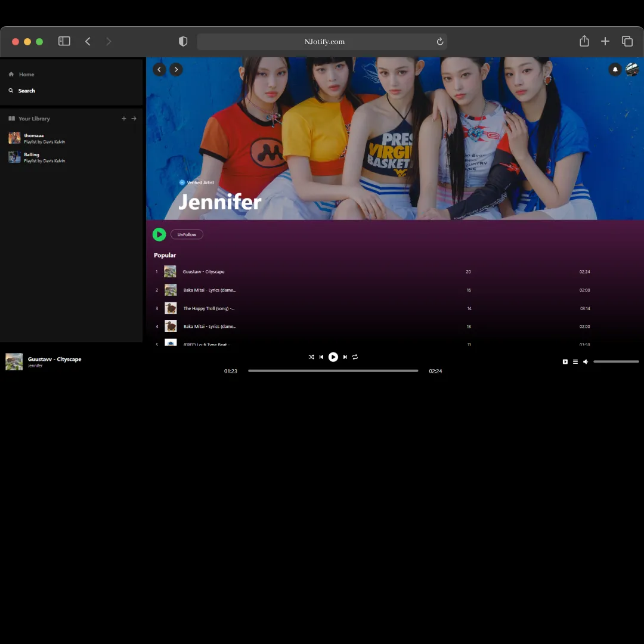Open the browser share menu
This screenshot has height=644, width=644.
click(584, 41)
